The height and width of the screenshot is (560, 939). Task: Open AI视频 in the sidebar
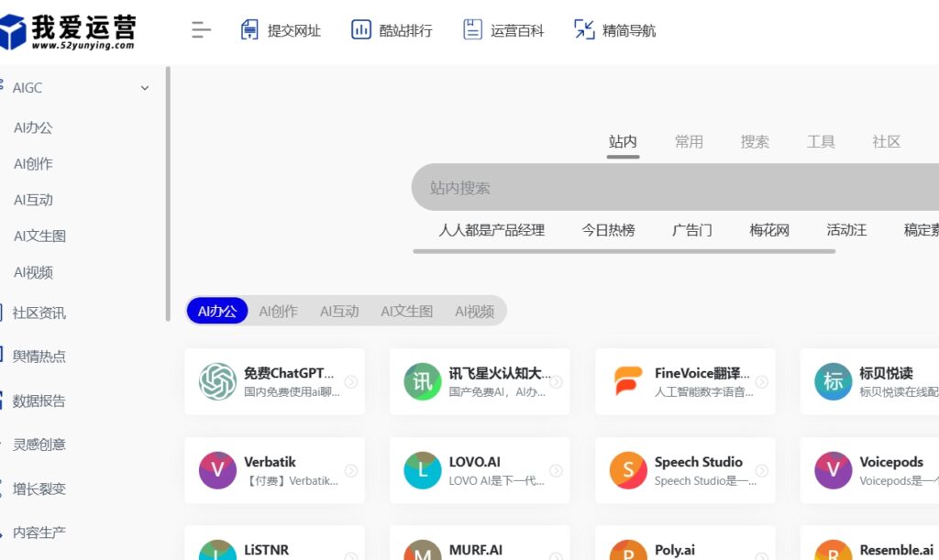pos(33,273)
